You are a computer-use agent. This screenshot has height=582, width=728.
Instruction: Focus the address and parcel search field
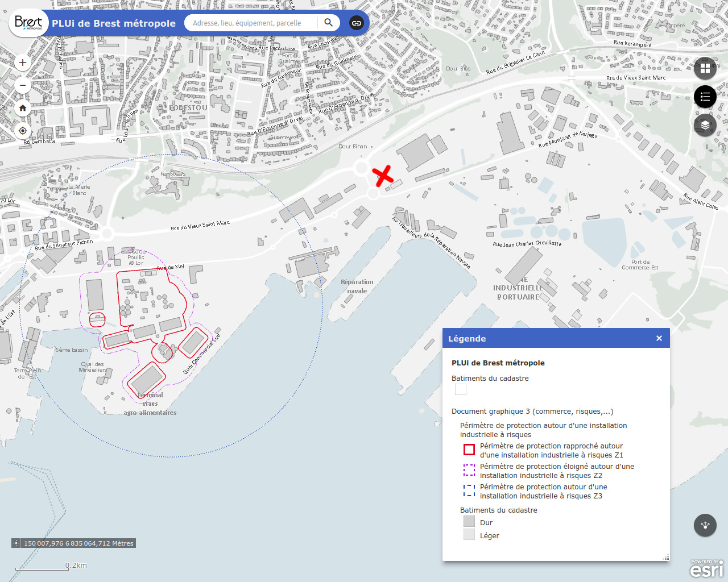(x=254, y=23)
